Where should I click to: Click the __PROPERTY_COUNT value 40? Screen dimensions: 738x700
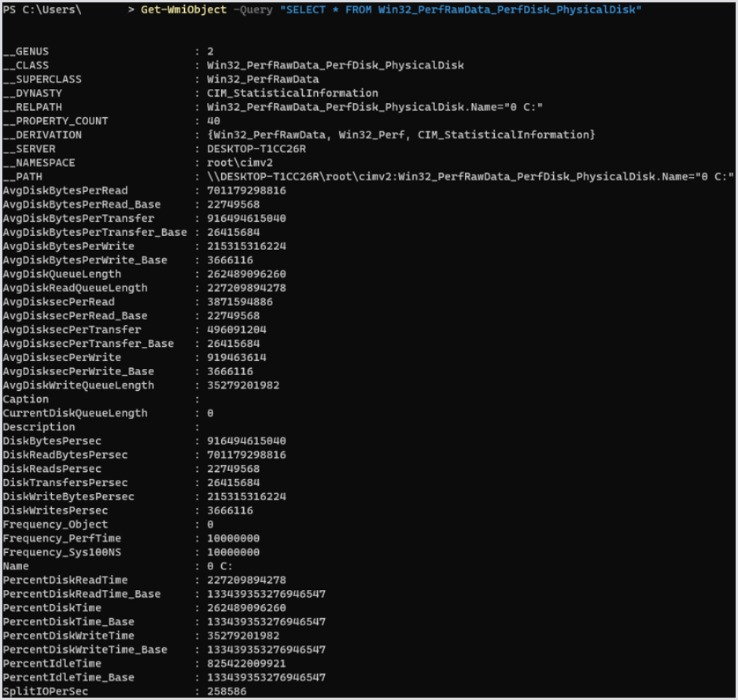[x=213, y=121]
